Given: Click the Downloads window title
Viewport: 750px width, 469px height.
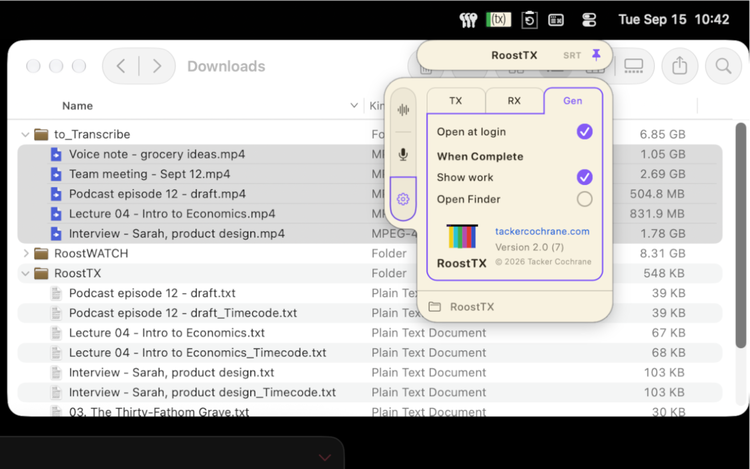Looking at the screenshot, I should click(226, 66).
